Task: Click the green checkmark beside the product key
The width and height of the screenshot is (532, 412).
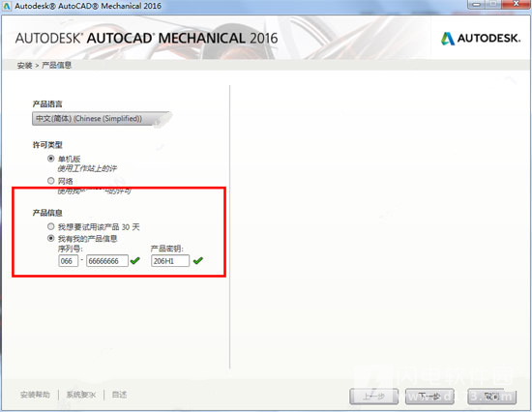Action: (x=197, y=260)
